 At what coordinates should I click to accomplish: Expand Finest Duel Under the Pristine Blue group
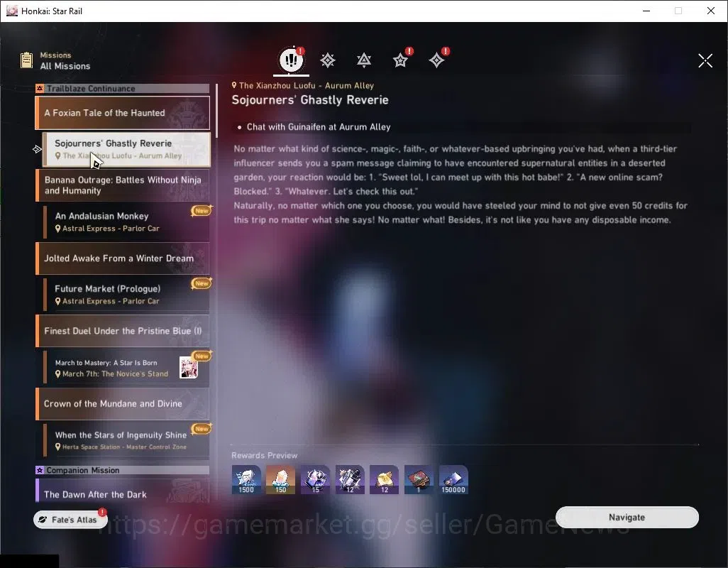click(x=123, y=331)
